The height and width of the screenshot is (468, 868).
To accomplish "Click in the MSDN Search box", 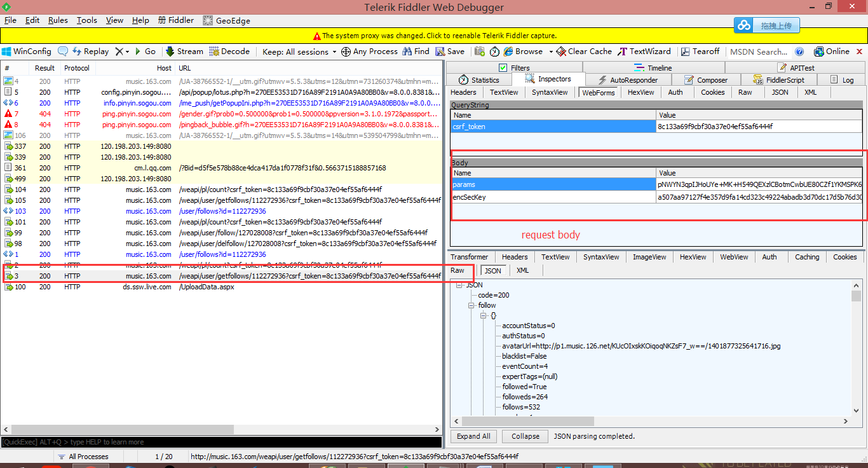I will (x=759, y=52).
